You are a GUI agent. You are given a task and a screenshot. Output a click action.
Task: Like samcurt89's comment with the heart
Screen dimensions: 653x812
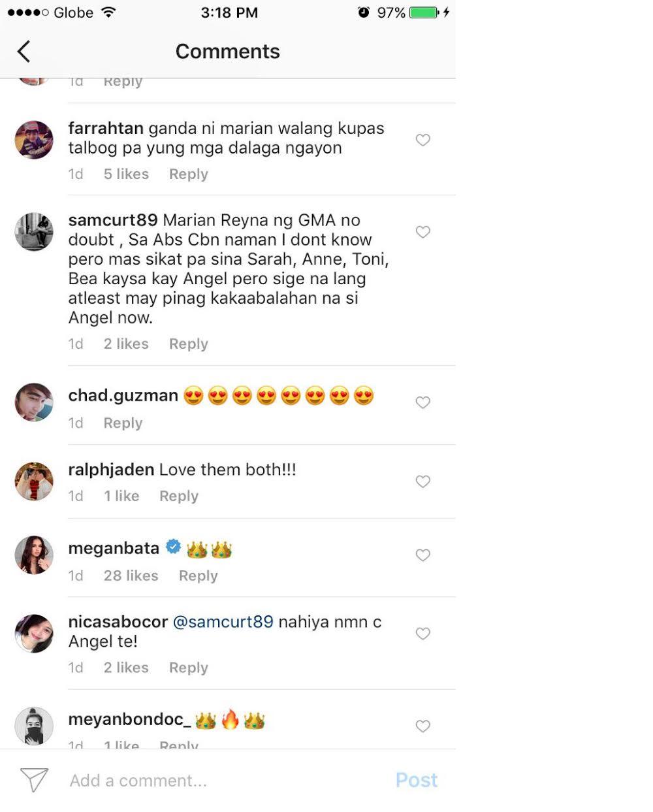(x=423, y=232)
